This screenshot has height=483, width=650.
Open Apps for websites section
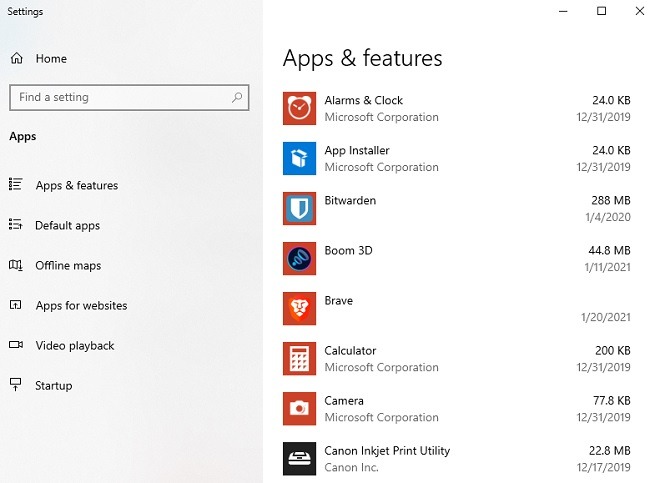click(x=81, y=306)
